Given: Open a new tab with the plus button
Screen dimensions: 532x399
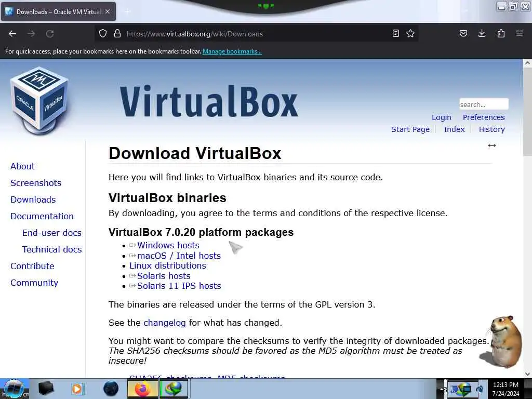Looking at the screenshot, I should 127,11.
